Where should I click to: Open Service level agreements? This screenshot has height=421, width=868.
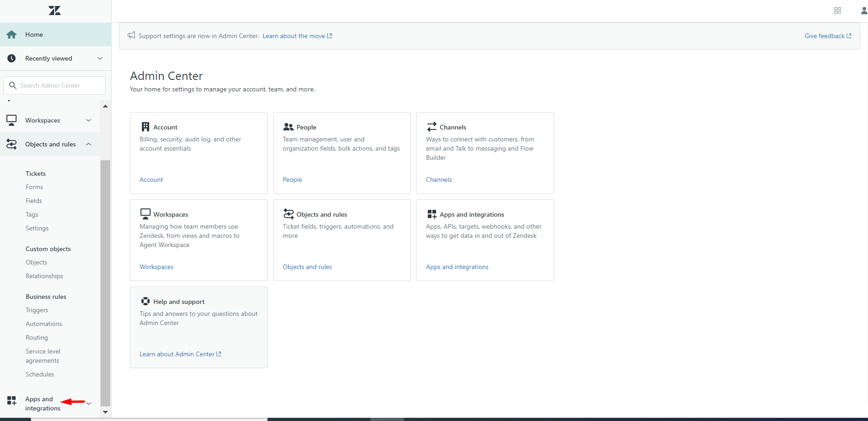[x=43, y=356]
